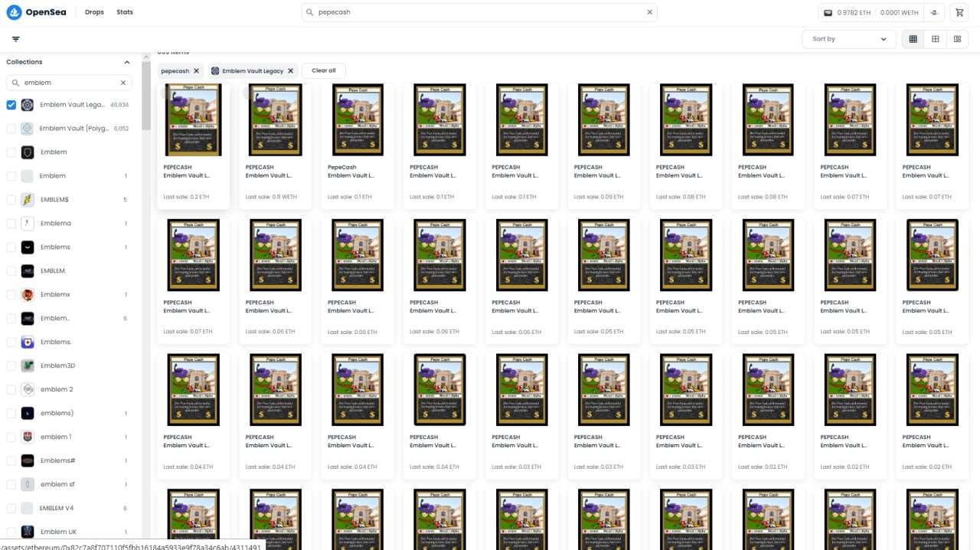The height and width of the screenshot is (550, 980).
Task: Click the EMBLEM$ lightning collection avatar
Action: [27, 200]
